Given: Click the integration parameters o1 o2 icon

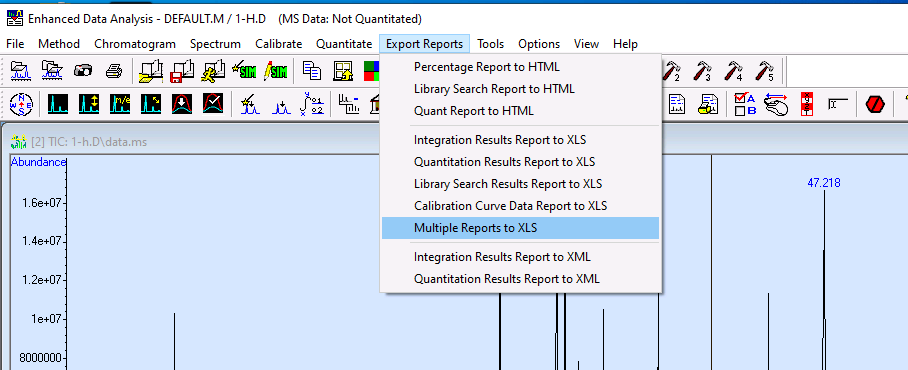Looking at the screenshot, I should 312,104.
